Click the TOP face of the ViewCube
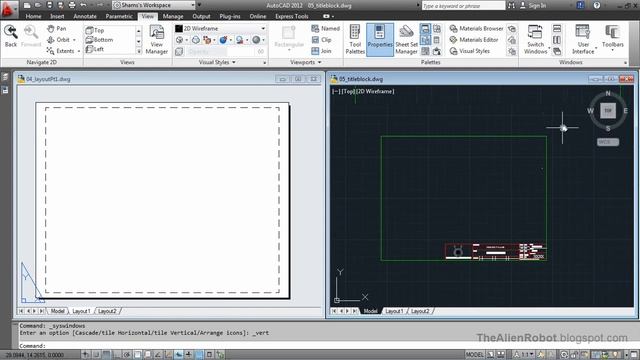The width and height of the screenshot is (640, 360). point(608,111)
